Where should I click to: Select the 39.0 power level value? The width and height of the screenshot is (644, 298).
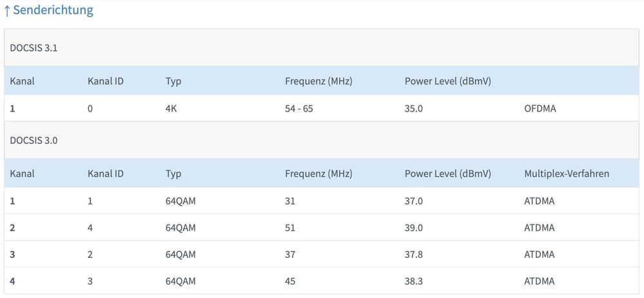pos(414,227)
